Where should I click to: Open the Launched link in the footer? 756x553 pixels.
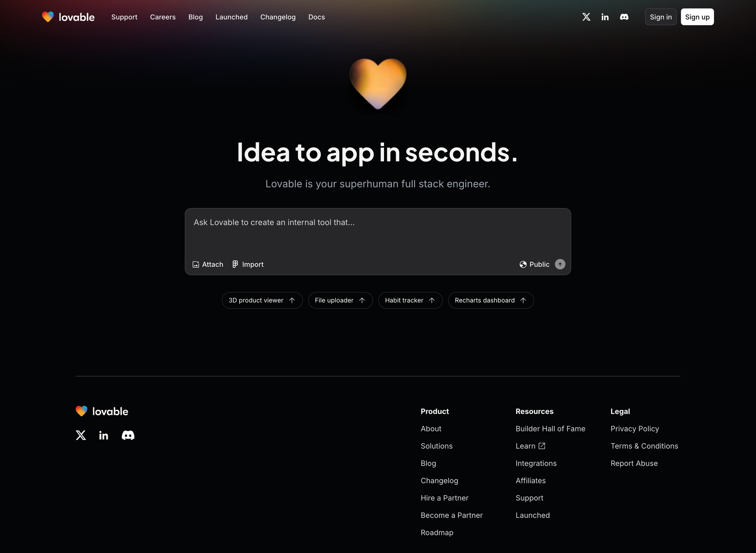click(x=533, y=515)
